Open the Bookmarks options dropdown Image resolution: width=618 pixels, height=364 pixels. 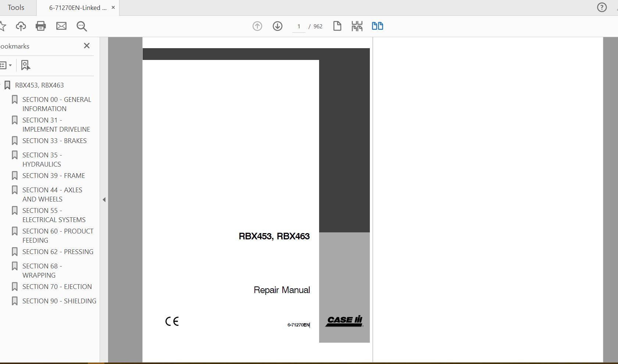(6, 65)
